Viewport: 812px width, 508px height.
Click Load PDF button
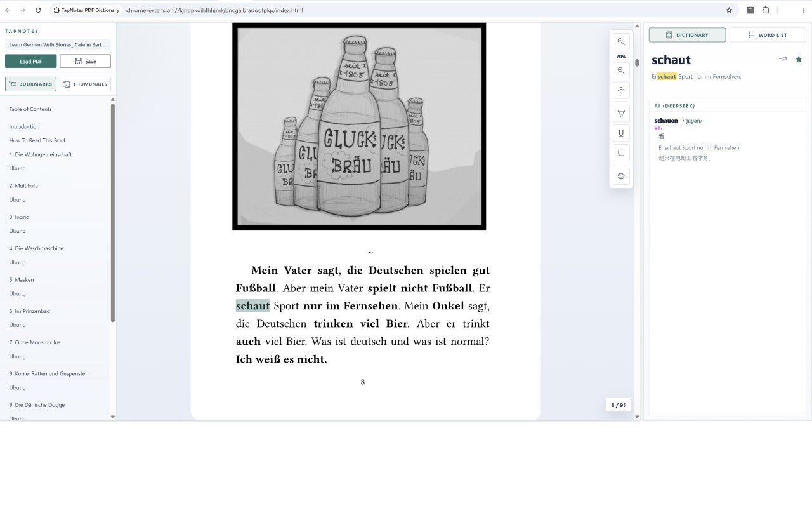pyautogui.click(x=30, y=61)
